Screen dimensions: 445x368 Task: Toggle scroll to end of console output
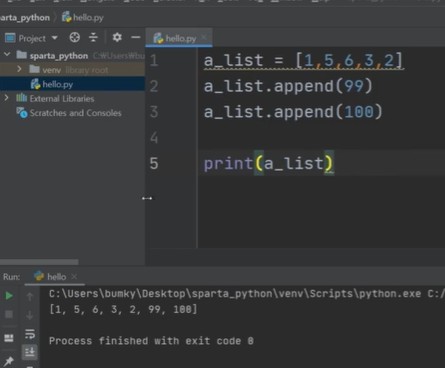coord(30,352)
